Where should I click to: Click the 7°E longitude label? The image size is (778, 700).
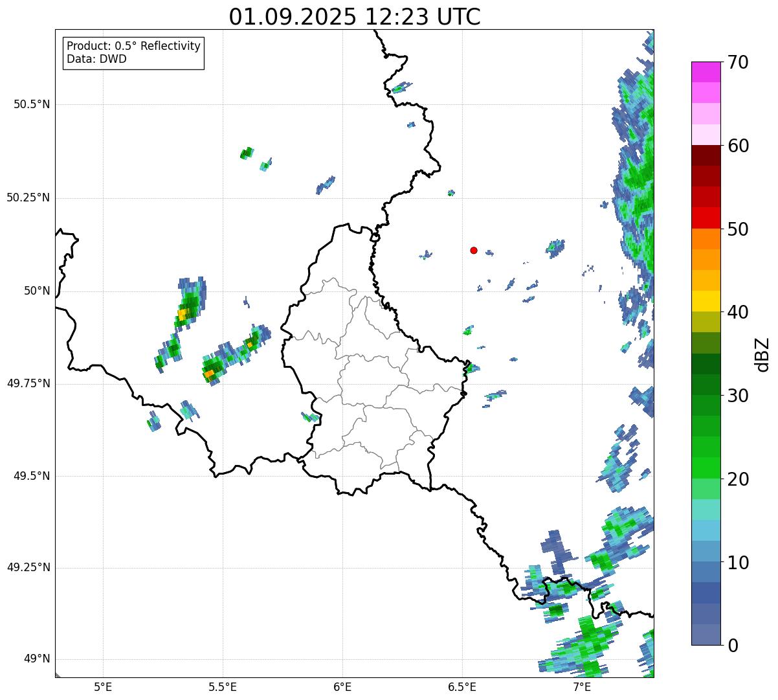(583, 686)
